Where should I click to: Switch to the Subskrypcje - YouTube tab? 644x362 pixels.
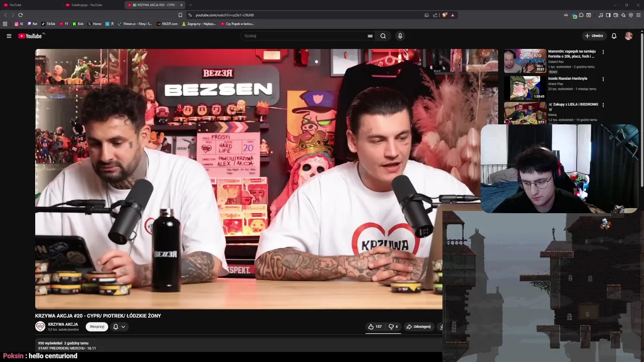pyautogui.click(x=93, y=5)
